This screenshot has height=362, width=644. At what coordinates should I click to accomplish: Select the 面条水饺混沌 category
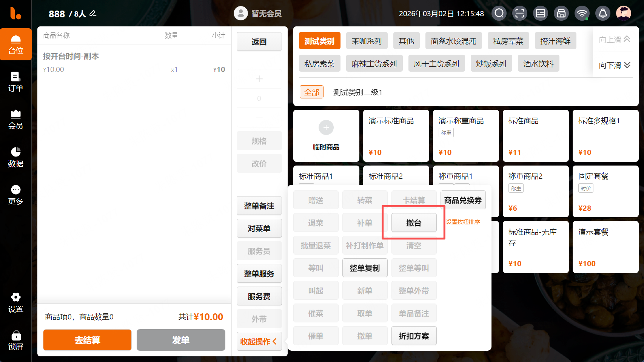coord(453,41)
